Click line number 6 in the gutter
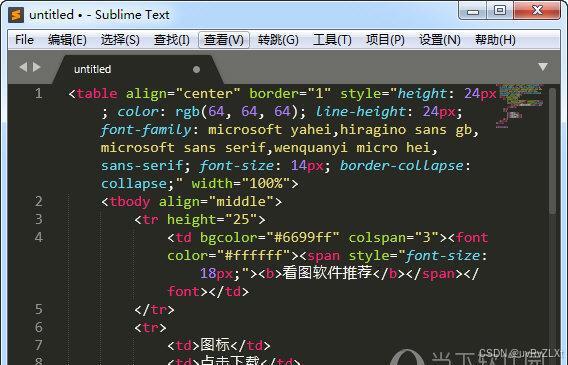The width and height of the screenshot is (568, 365). click(38, 327)
